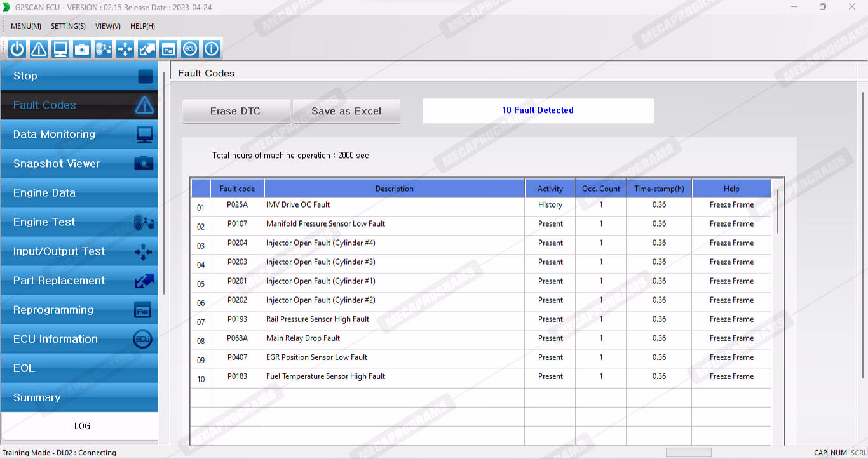The height and width of the screenshot is (459, 868).
Task: Click the four-arrows input/output toolbar icon
Action: pos(125,49)
